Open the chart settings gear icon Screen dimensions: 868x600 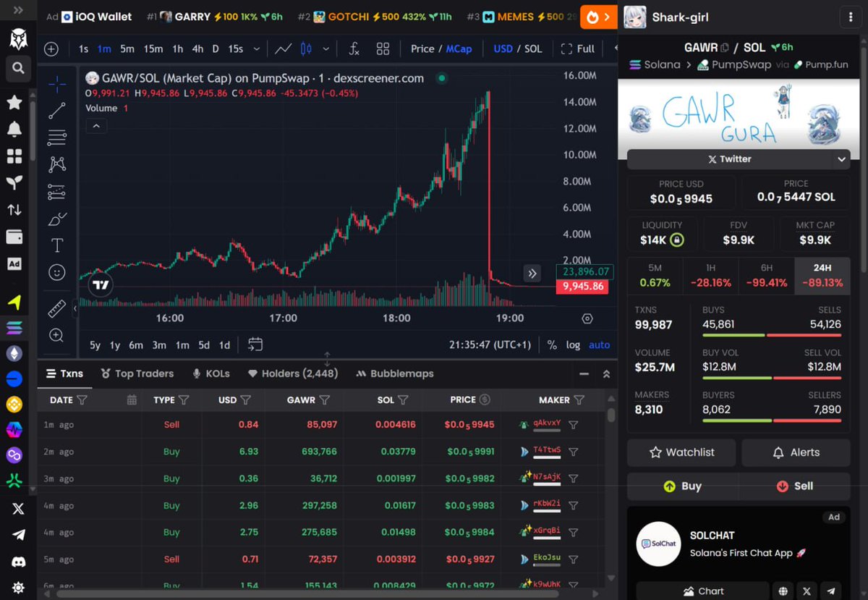(587, 318)
